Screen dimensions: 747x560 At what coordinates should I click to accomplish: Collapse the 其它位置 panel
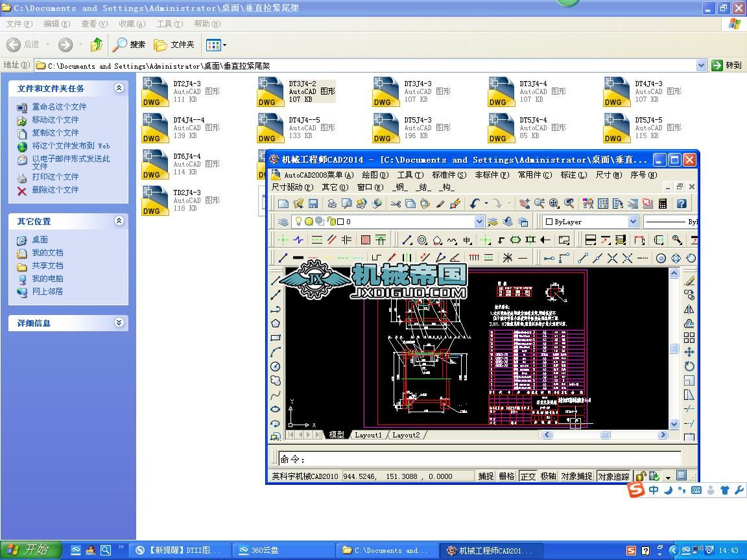(119, 221)
